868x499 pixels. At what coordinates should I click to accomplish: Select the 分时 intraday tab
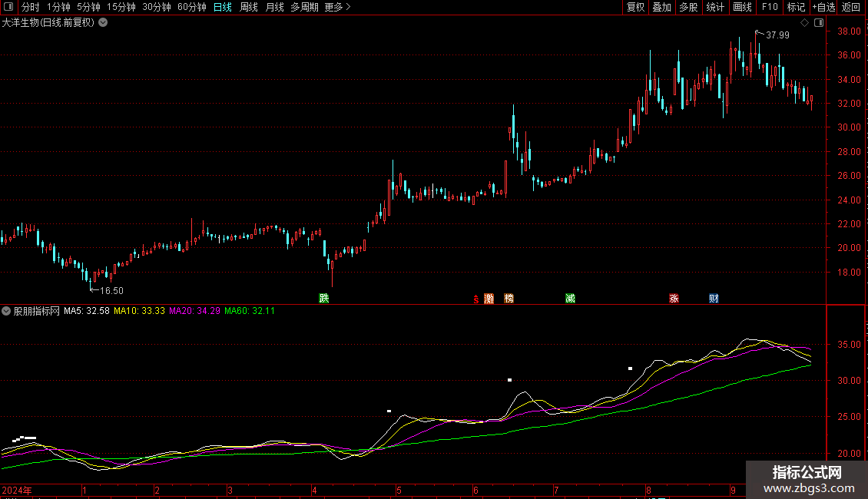click(x=30, y=7)
